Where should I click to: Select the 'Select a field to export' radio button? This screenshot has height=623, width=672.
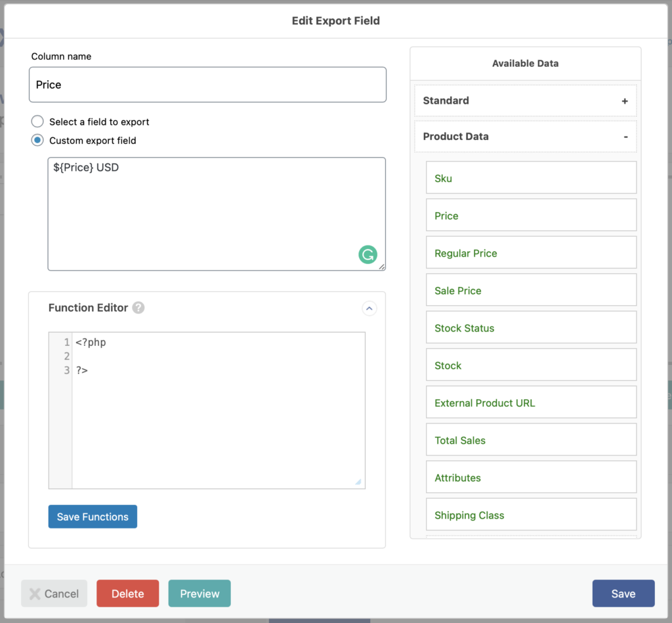38,122
